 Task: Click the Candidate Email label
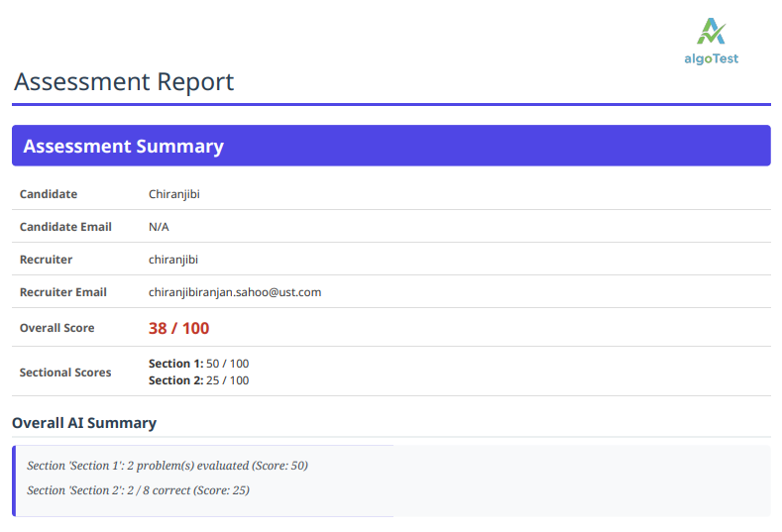click(65, 227)
